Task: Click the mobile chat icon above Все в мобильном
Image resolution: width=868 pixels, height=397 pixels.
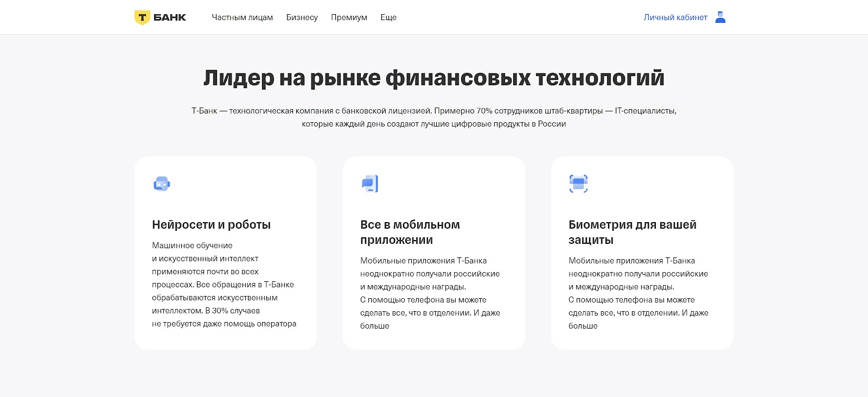Action: point(370,184)
